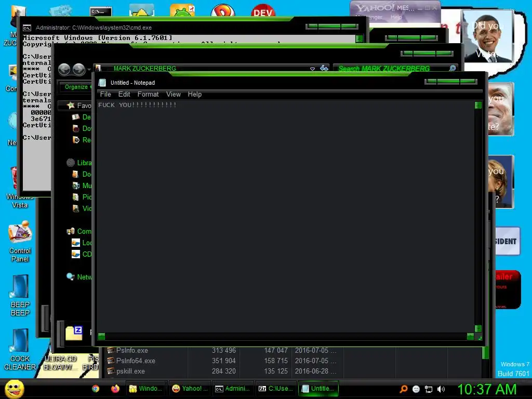
Task: Click the Explorer search magnifier icon
Action: pyautogui.click(x=453, y=69)
